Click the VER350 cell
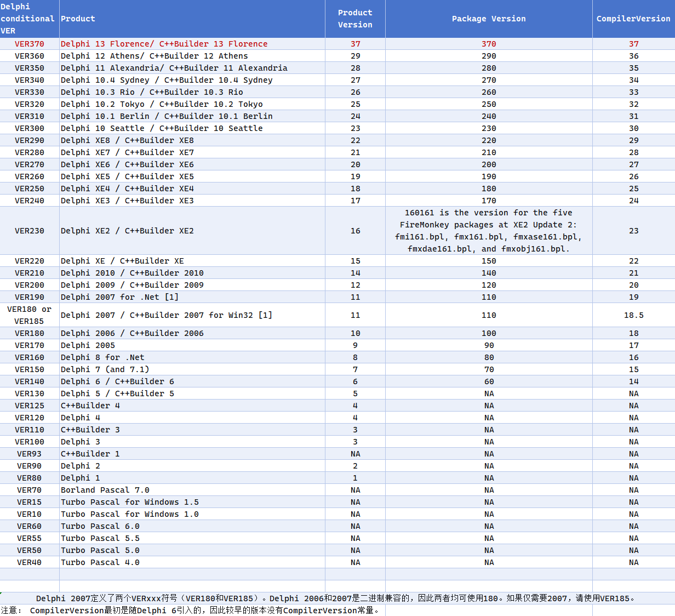The height and width of the screenshot is (616, 675). pos(30,68)
